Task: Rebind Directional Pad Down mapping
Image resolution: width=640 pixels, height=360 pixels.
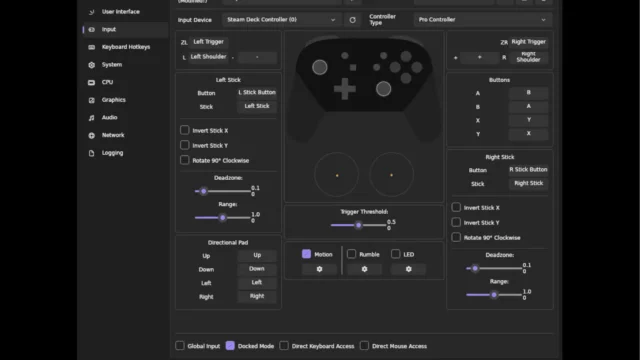Action: point(257,269)
